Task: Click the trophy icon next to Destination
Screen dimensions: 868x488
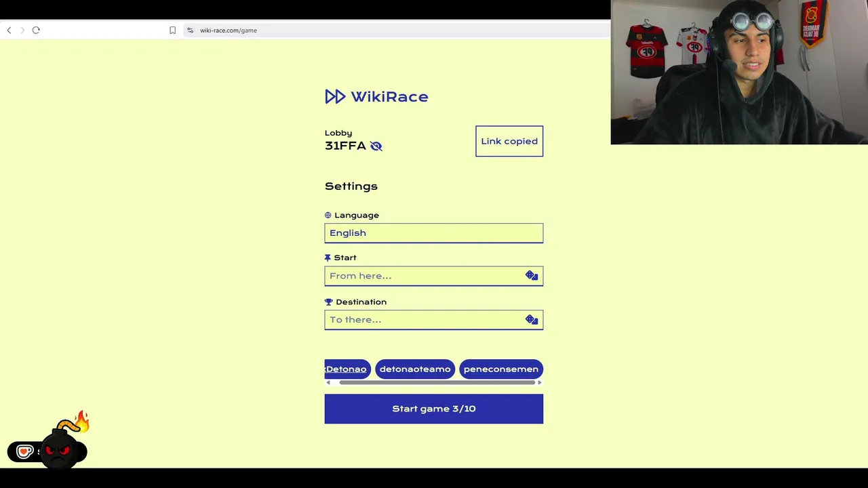Action: coord(328,302)
